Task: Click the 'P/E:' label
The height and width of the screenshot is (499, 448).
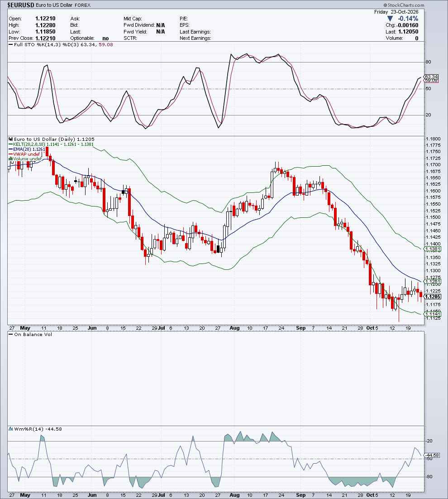Action: point(183,19)
